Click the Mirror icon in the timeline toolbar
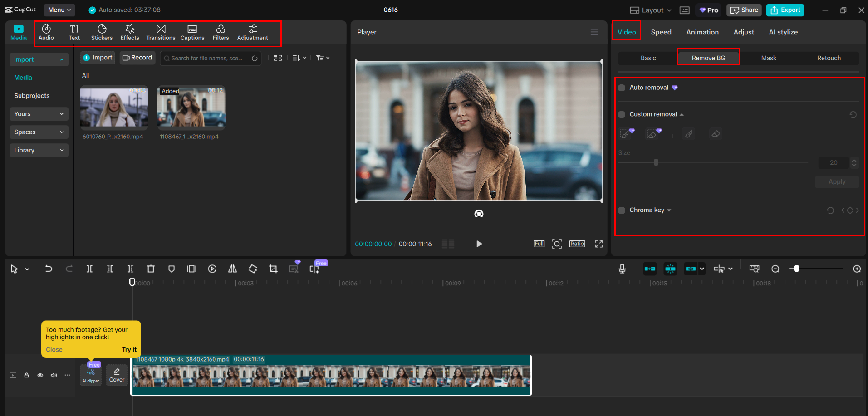The image size is (868, 416). (x=232, y=269)
